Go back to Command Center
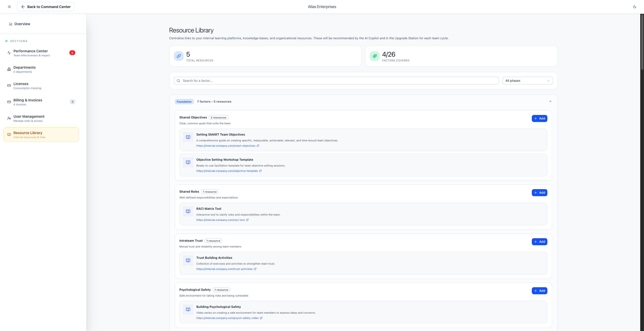This screenshot has width=644, height=331. tap(46, 7)
